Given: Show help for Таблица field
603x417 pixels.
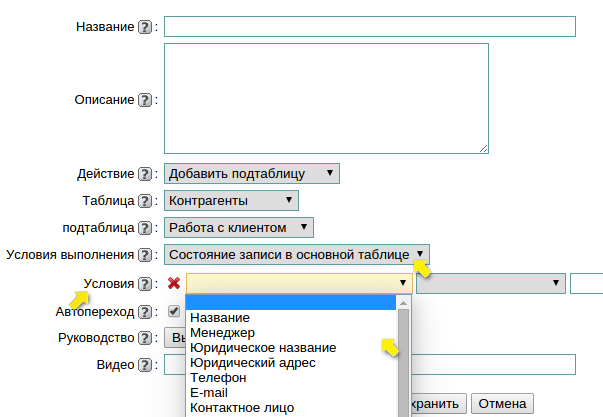Looking at the screenshot, I should [145, 201].
